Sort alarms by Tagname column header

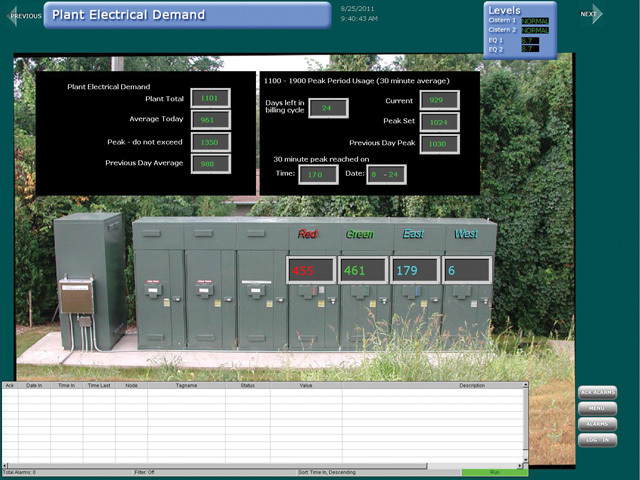pos(186,385)
